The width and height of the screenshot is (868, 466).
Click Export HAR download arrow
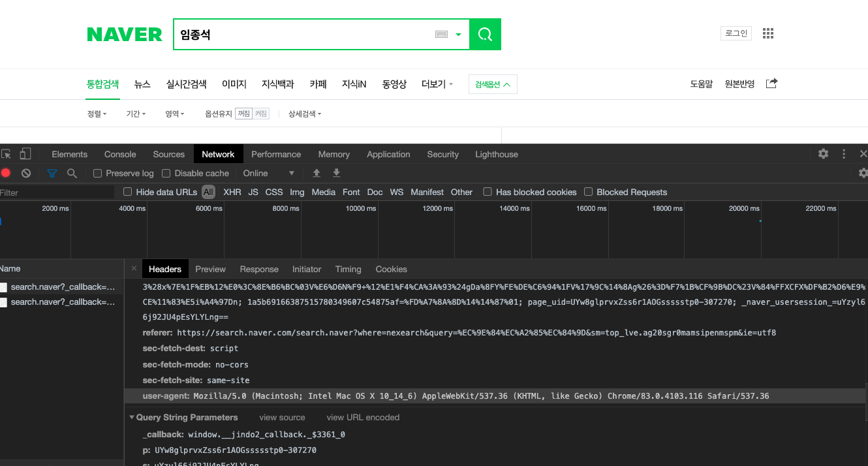point(337,173)
